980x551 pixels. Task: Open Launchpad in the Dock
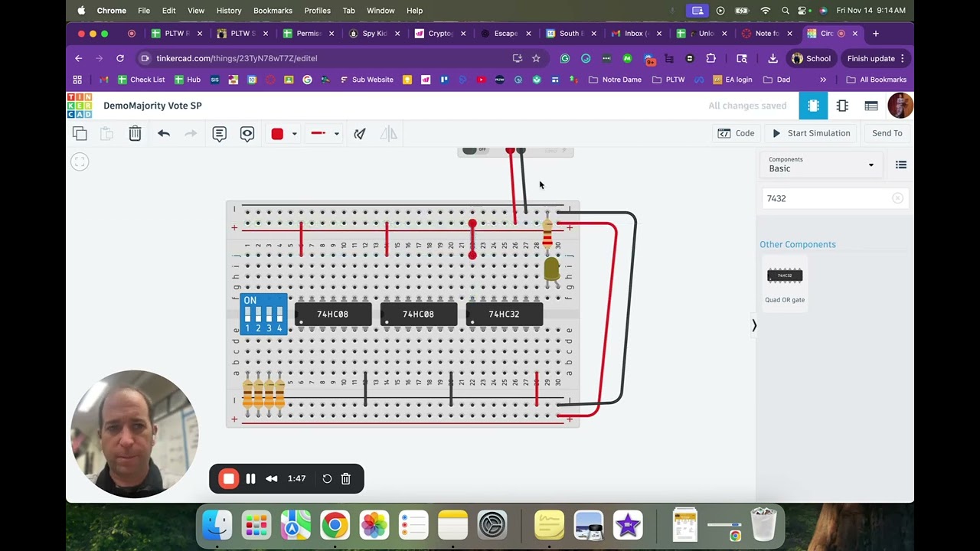(x=256, y=526)
